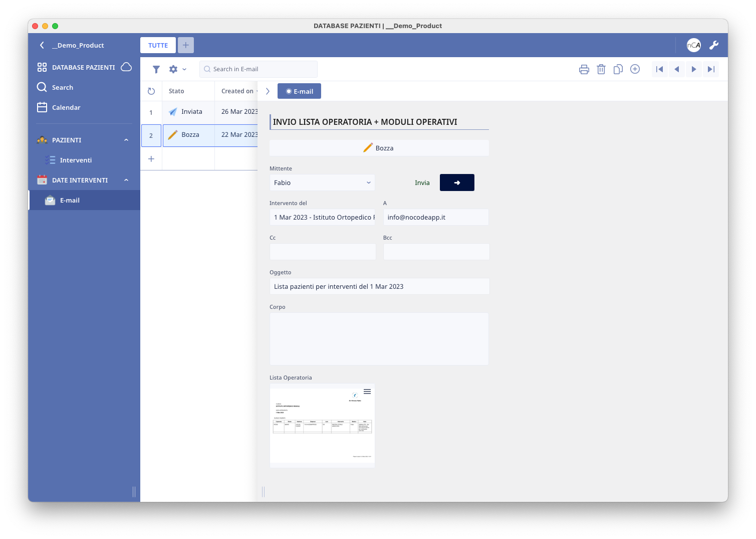Sort by Created on column dropdown
This screenshot has width=756, height=539.
click(x=258, y=91)
